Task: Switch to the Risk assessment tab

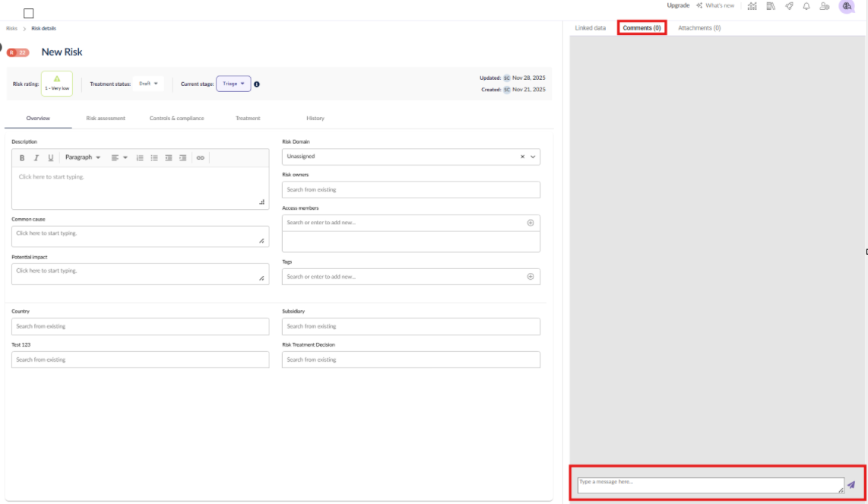Action: (x=106, y=119)
